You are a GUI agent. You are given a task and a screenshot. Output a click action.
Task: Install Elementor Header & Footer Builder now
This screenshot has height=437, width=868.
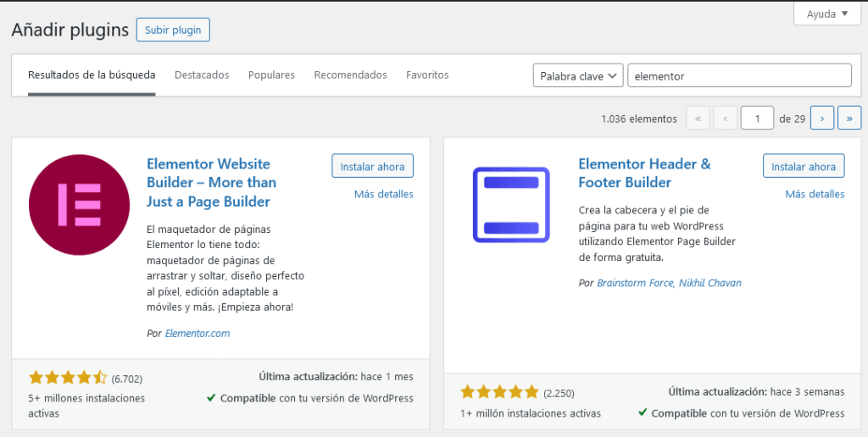pos(804,166)
